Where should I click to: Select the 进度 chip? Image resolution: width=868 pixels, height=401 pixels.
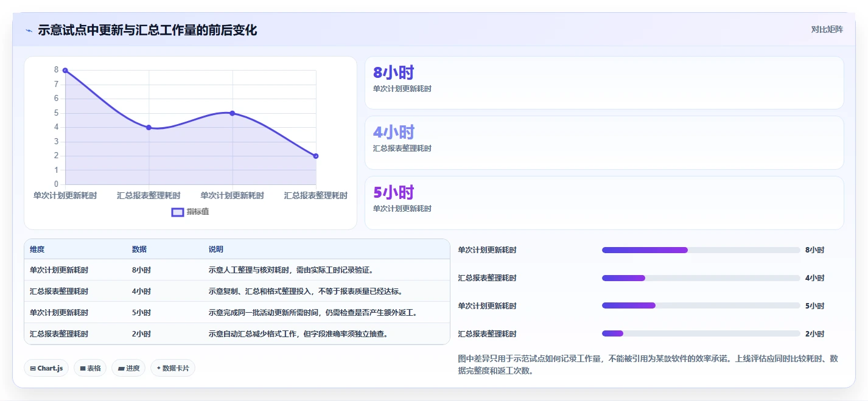click(x=128, y=368)
